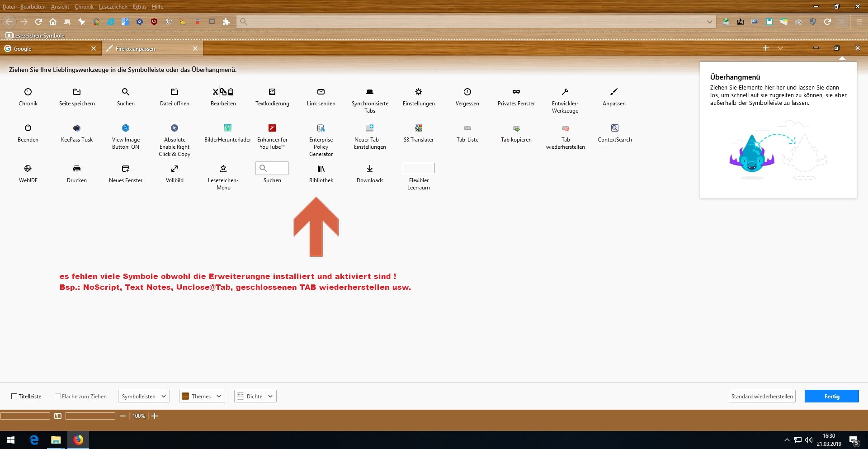The image size is (868, 449).
Task: Open the Symbolleisten dropdown
Action: click(144, 397)
